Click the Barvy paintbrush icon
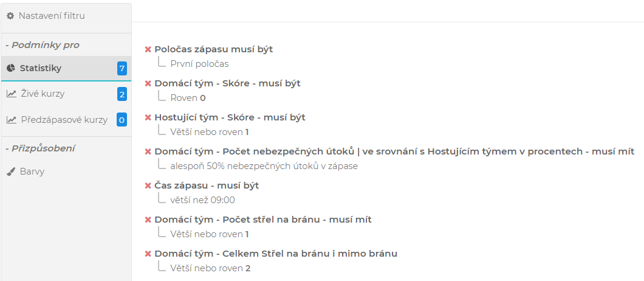The height and width of the screenshot is (281, 644). tap(11, 172)
